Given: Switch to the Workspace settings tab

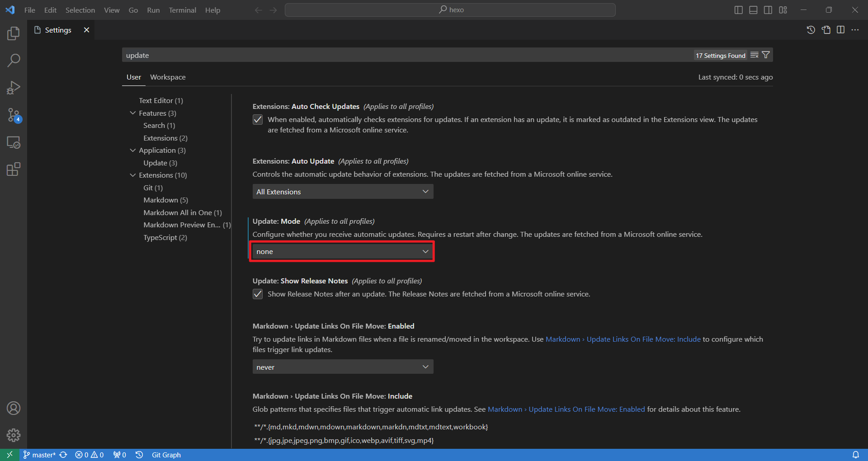Looking at the screenshot, I should [168, 77].
